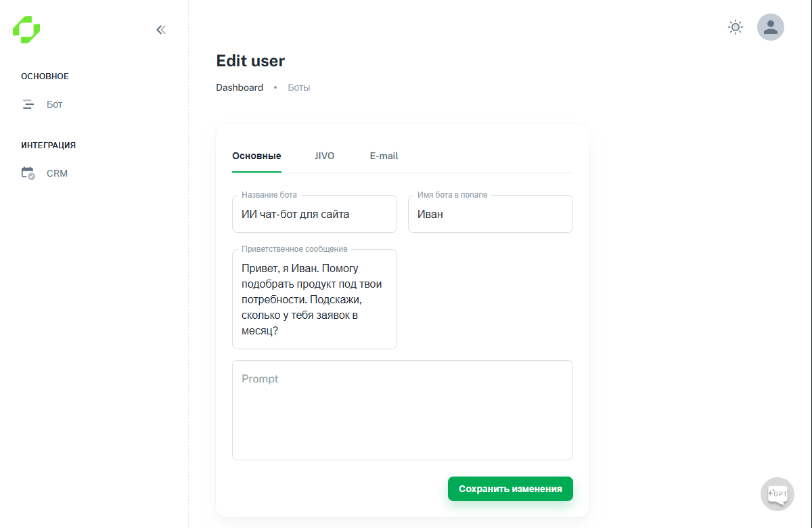Focus the Название бота field
The width and height of the screenshot is (812, 528).
[314, 215]
